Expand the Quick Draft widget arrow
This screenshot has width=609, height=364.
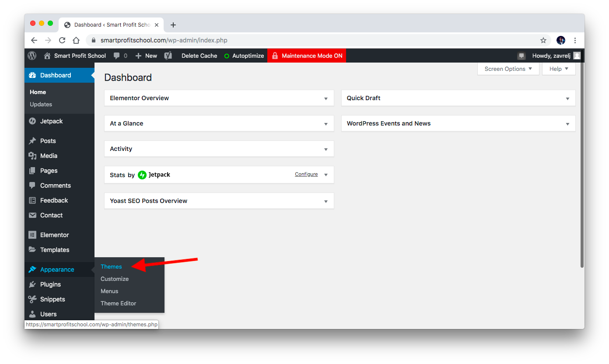click(x=567, y=98)
